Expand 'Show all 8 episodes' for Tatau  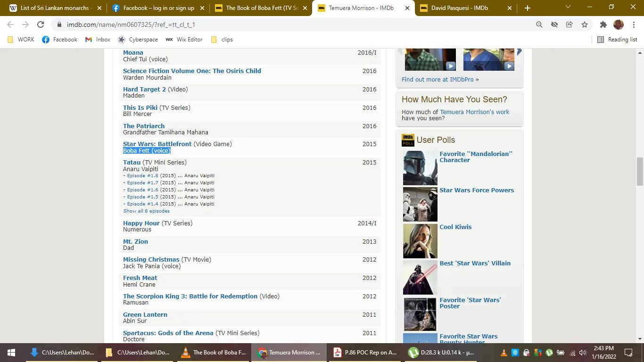coord(146,211)
